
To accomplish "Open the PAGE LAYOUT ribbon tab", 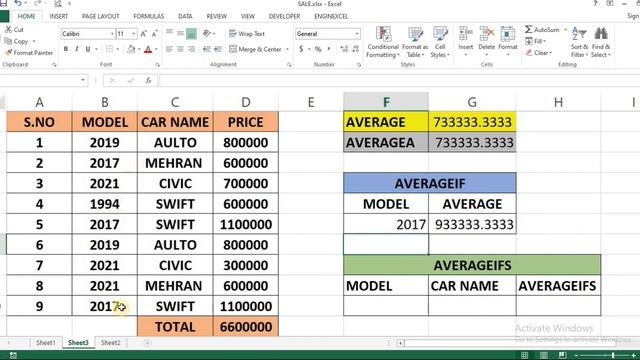I will [x=100, y=16].
